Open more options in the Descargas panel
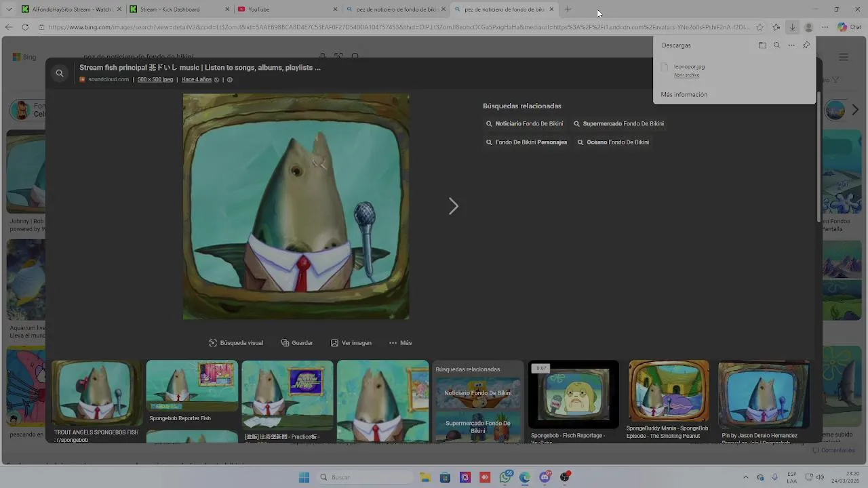This screenshot has width=868, height=488. pos(791,45)
